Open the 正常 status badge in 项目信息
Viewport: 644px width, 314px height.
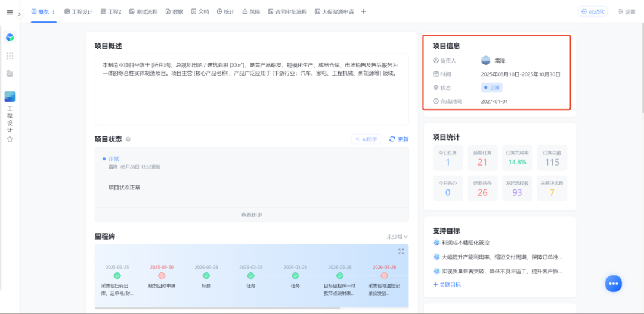(491, 88)
